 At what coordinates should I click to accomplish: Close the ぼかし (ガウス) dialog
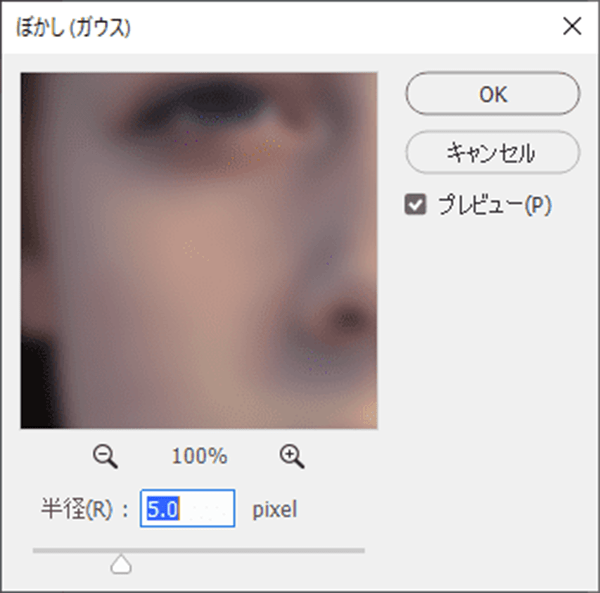click(572, 26)
